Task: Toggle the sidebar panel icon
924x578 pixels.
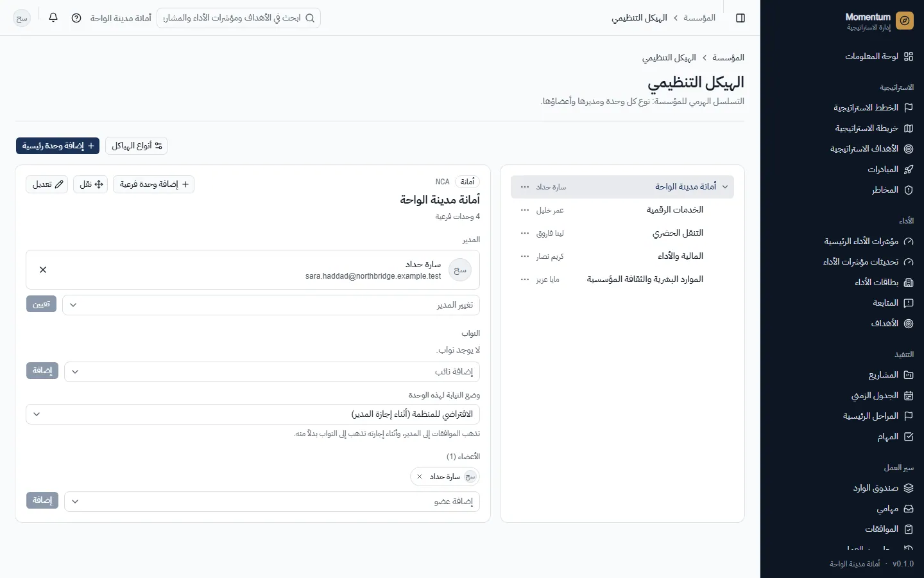Action: (x=740, y=18)
